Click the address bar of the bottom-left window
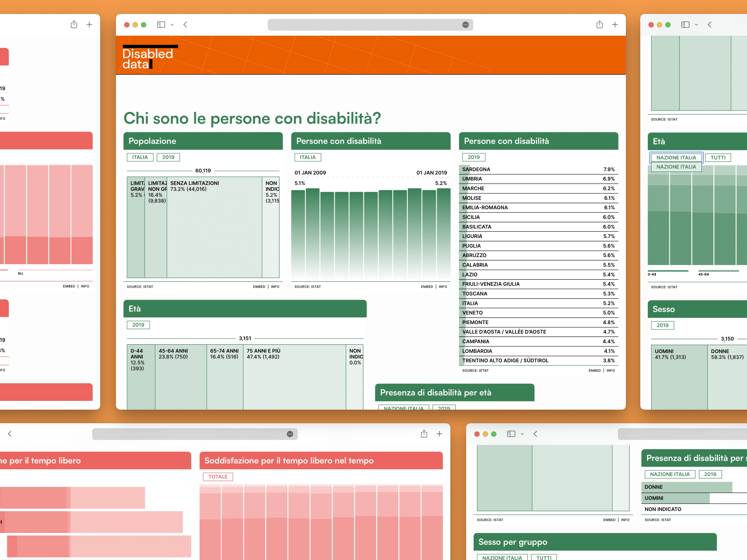Screen dimensions: 747x560 coord(195,434)
